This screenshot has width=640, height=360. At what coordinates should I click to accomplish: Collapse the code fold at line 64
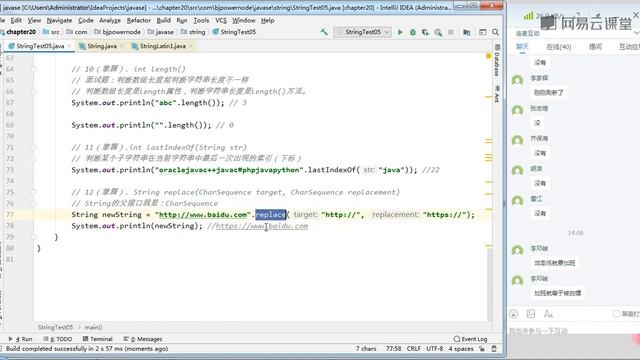(x=34, y=69)
